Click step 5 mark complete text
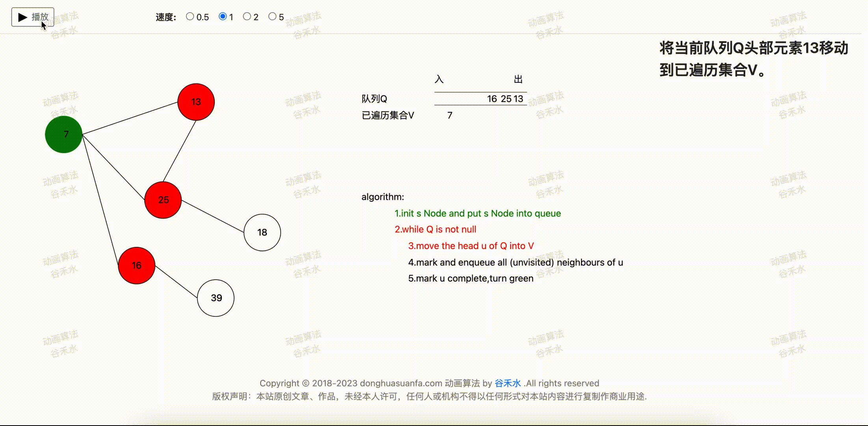This screenshot has width=868, height=426. click(471, 278)
